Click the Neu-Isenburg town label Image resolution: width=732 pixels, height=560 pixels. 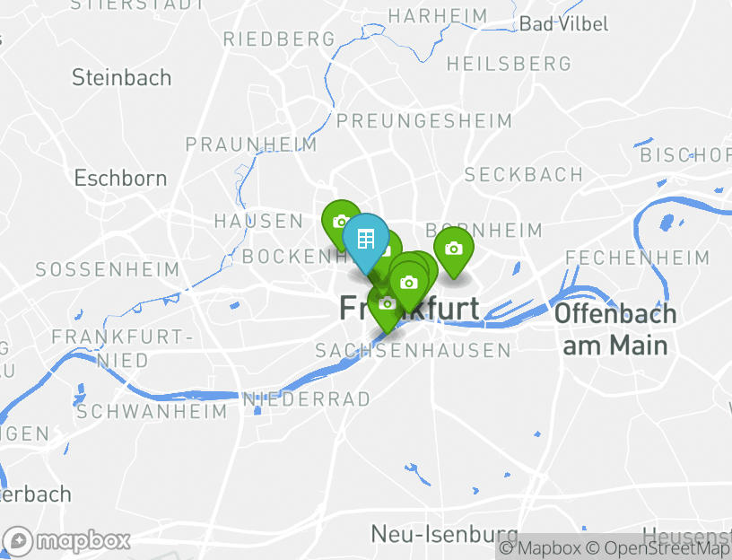(444, 534)
